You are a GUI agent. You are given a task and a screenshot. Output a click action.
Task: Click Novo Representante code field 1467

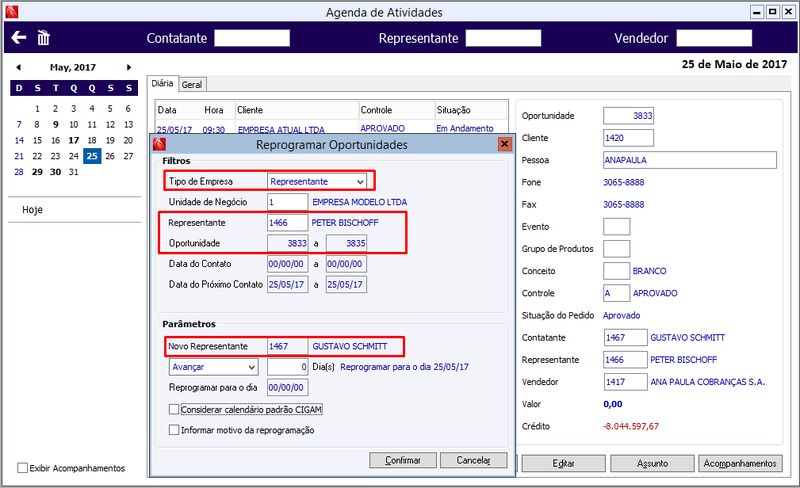(x=288, y=346)
